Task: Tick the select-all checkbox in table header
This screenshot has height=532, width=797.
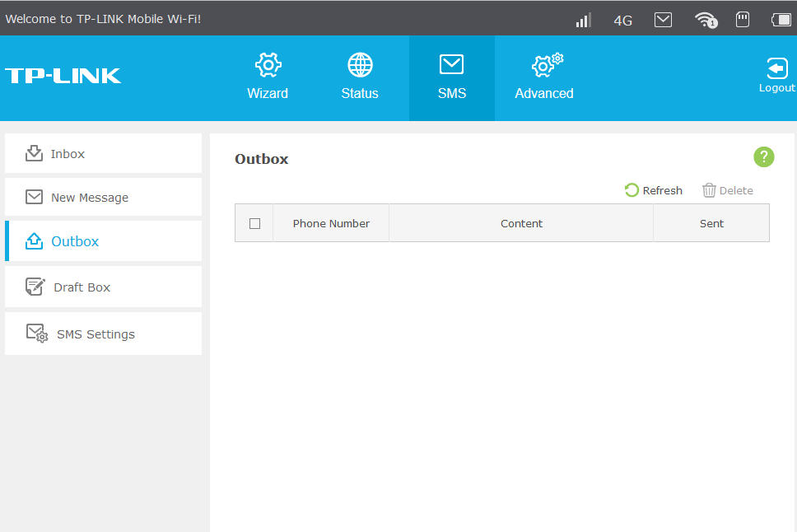Action: point(254,223)
